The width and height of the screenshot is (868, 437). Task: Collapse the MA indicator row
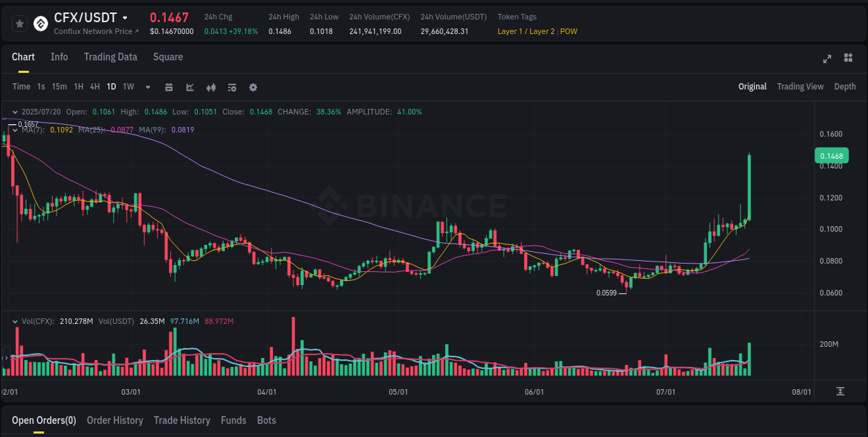(x=15, y=130)
